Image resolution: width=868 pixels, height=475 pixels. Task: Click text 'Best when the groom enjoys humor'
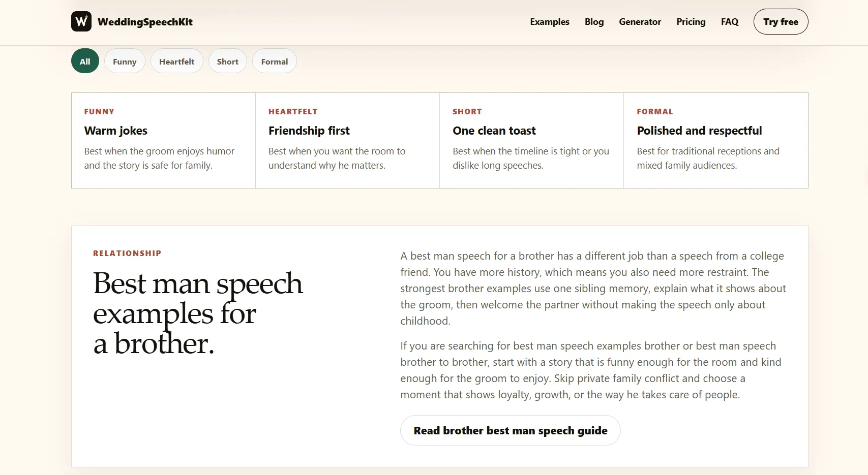(x=159, y=151)
